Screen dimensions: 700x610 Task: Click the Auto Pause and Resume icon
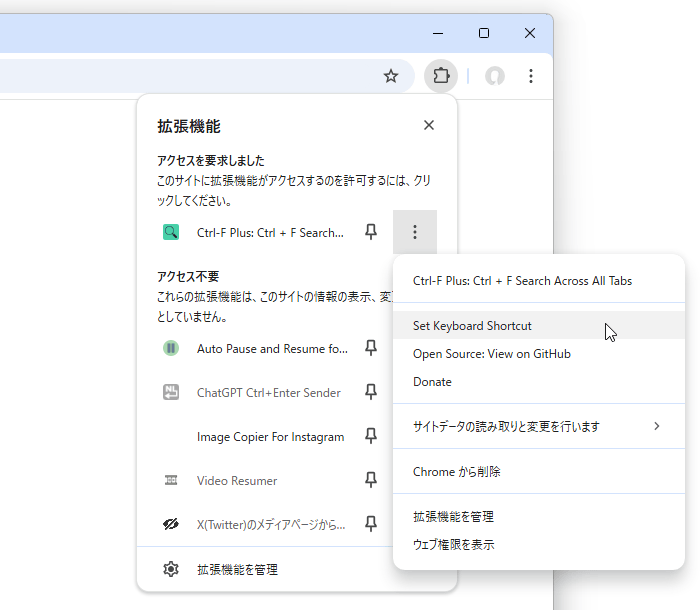(171, 348)
